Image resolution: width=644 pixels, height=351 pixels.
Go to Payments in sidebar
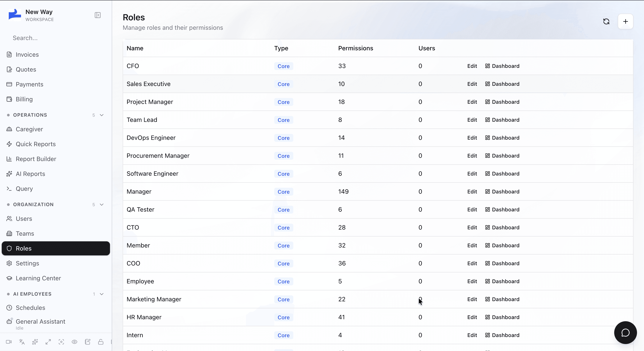(x=56, y=84)
